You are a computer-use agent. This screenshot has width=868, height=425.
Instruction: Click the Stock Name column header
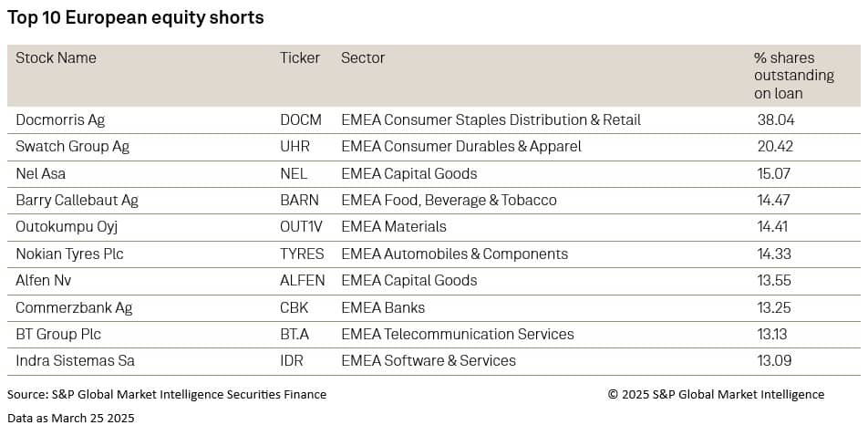pyautogui.click(x=56, y=57)
